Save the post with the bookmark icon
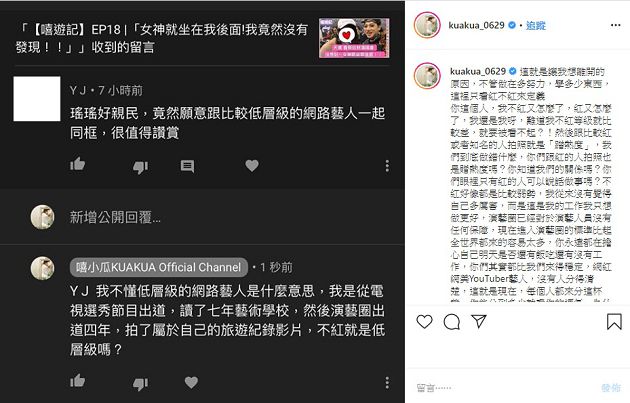 (x=614, y=321)
